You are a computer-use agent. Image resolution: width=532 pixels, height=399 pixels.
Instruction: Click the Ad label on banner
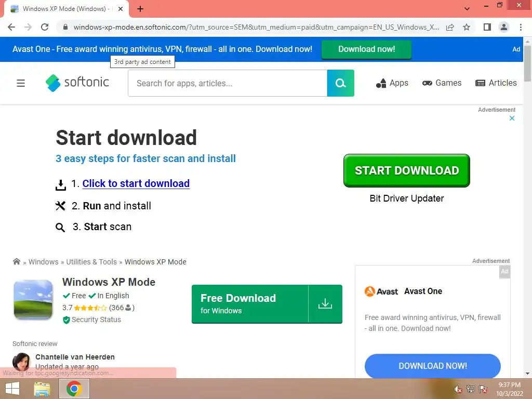point(516,49)
